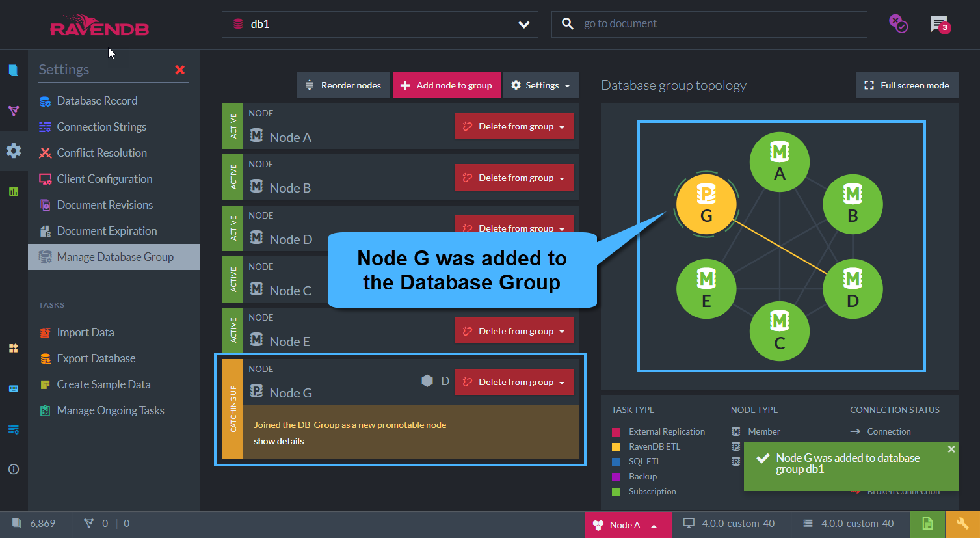Click the orange wrench icon in footer
Viewport: 980px width, 538px height.
pos(962,524)
